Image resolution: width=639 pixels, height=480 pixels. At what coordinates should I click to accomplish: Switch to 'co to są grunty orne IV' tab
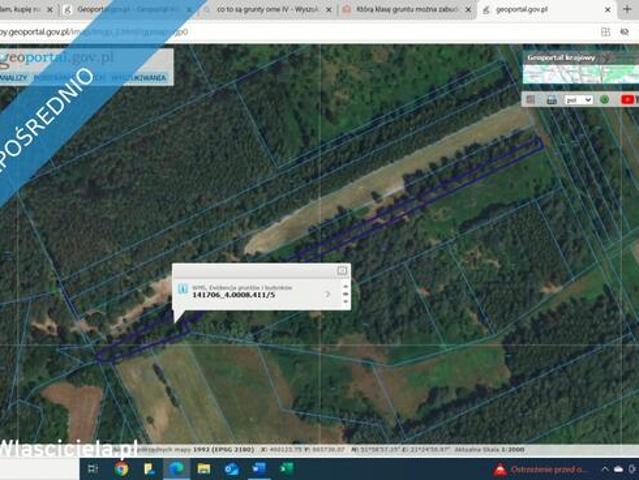click(x=263, y=9)
